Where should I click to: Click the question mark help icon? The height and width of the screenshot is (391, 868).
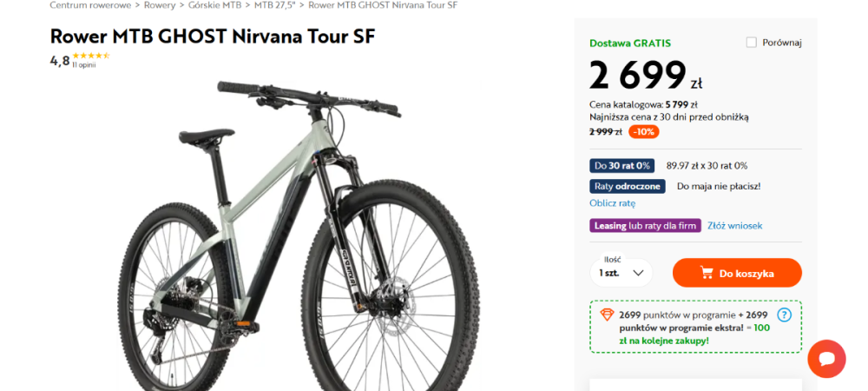click(785, 315)
